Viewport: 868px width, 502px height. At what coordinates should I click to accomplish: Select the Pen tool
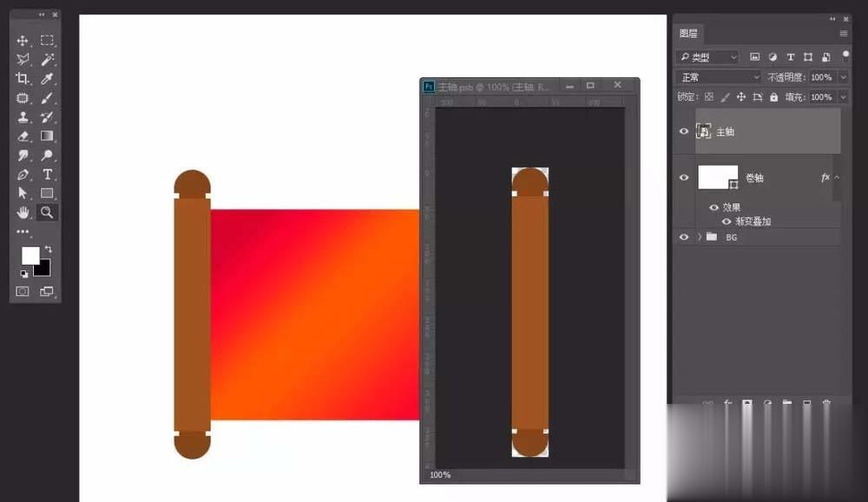(23, 175)
